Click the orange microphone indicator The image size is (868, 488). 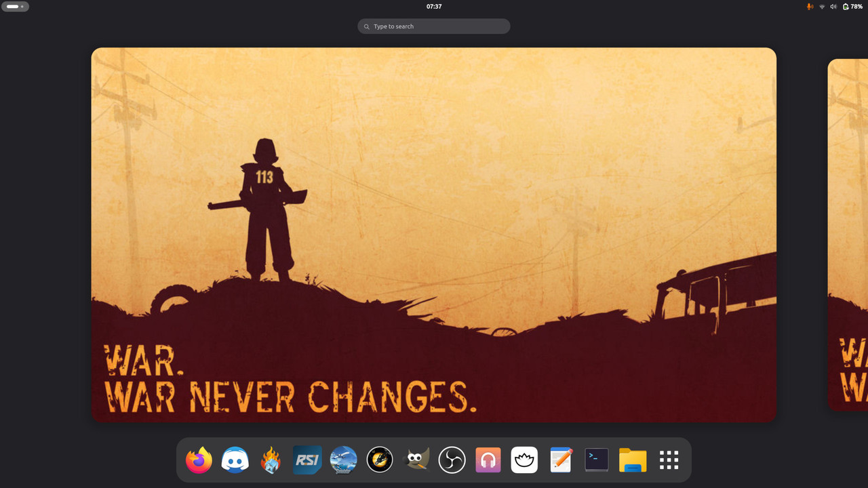coord(810,7)
